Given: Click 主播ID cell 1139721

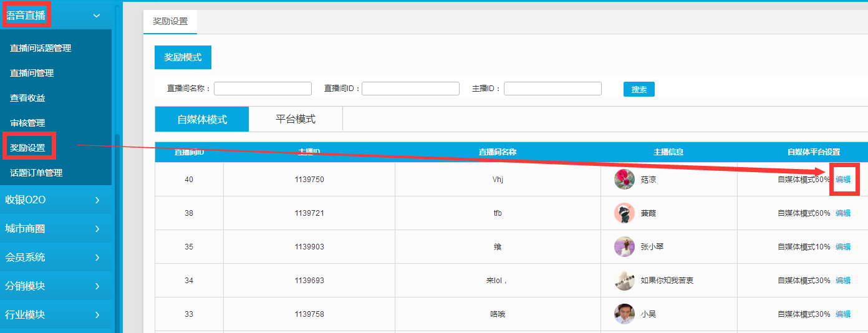Looking at the screenshot, I should (309, 213).
